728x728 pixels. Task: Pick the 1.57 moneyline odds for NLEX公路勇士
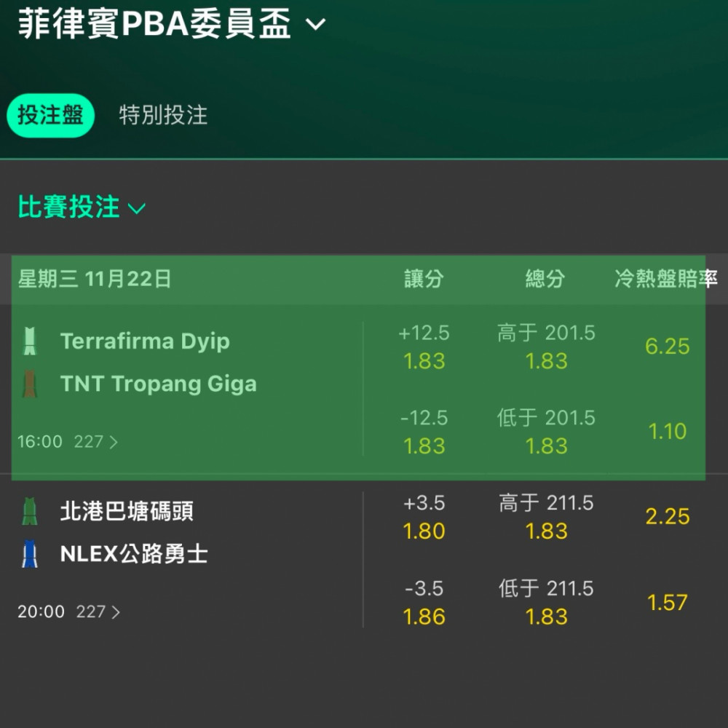(667, 602)
